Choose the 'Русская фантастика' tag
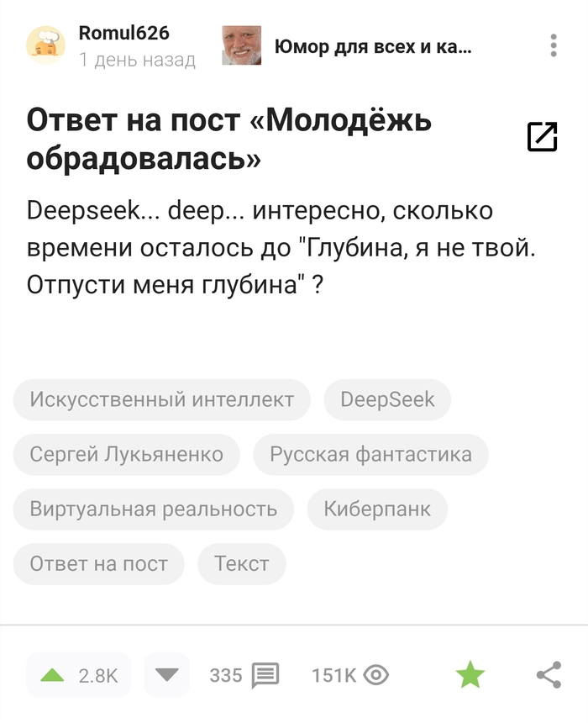Viewport: 588px width, 723px height. [x=370, y=455]
